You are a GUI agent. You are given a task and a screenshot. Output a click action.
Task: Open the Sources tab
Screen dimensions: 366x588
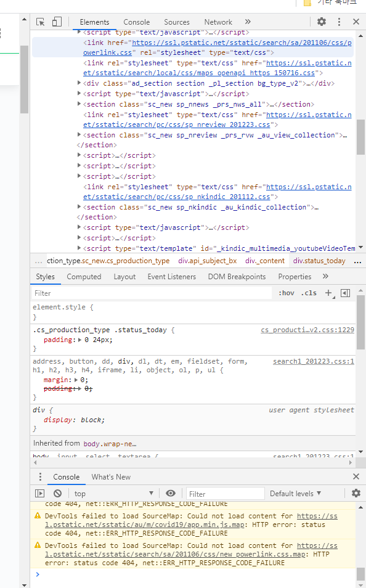tap(177, 22)
